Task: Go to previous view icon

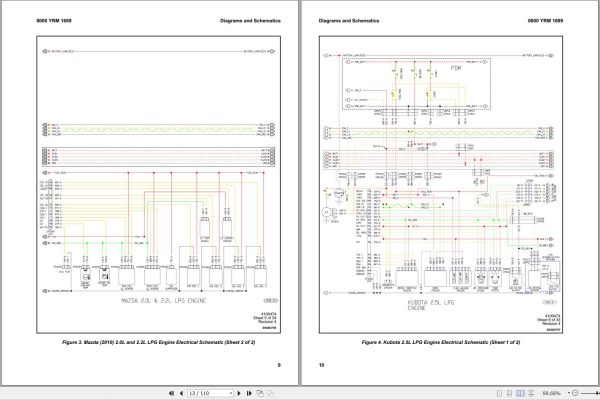Action: pos(260,393)
